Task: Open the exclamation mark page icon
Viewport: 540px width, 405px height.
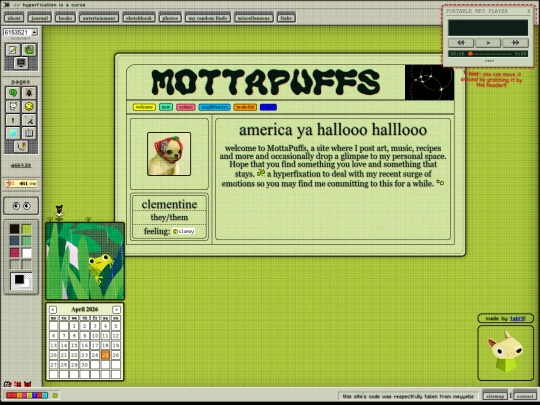Action: coord(13,120)
